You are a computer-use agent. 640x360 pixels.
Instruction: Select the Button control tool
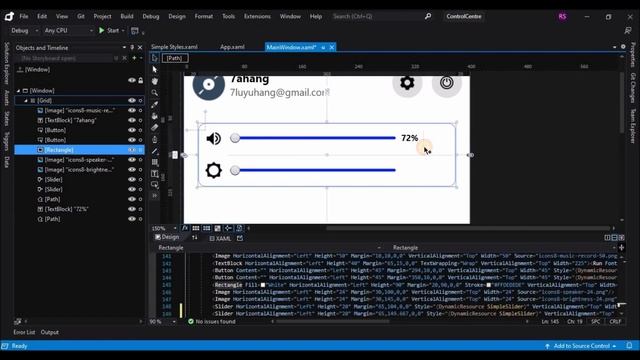click(x=155, y=185)
